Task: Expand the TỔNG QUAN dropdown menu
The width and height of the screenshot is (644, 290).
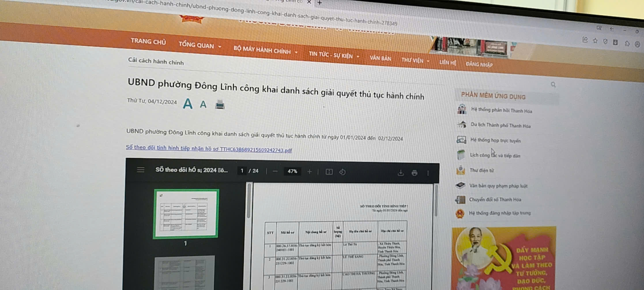Action: pos(199,45)
